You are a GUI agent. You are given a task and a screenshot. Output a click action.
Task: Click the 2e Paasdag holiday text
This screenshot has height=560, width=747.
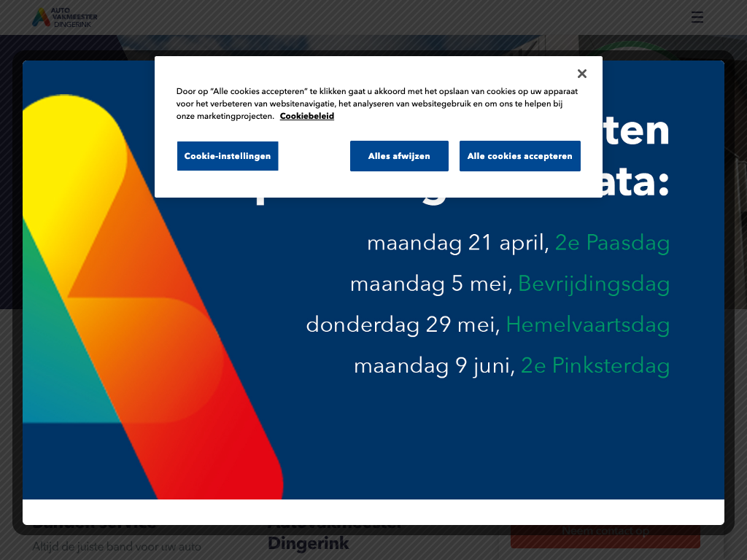pos(612,242)
